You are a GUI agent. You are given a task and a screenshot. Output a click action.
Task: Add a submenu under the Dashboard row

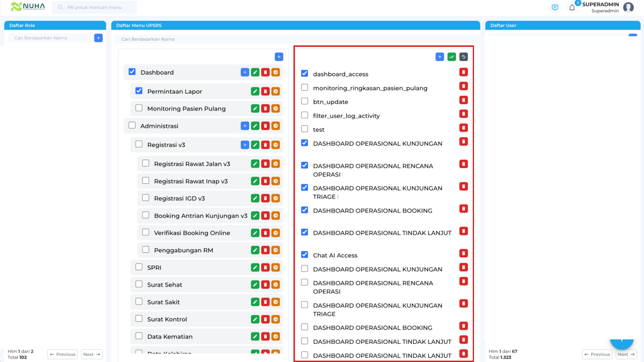tap(245, 72)
